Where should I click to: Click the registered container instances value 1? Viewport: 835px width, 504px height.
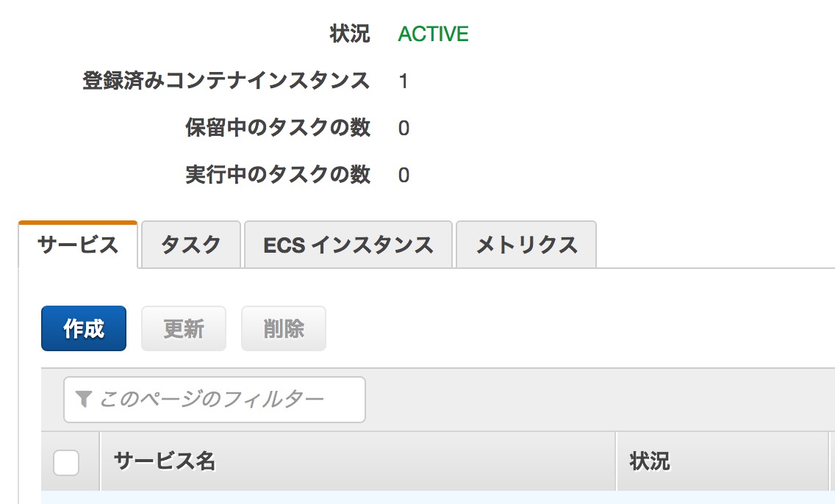click(404, 82)
